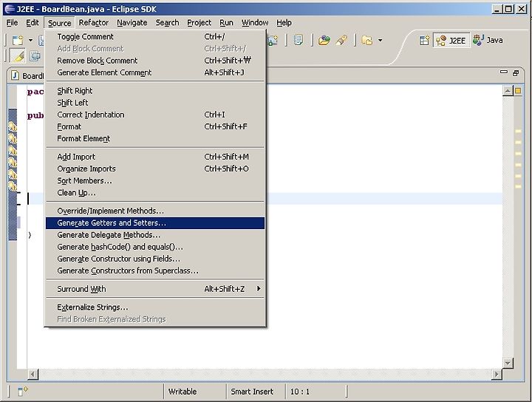Viewport: 532px width, 402px height.
Task: Click the open-folder toolbar icon with the green dot
Action: (x=324, y=41)
